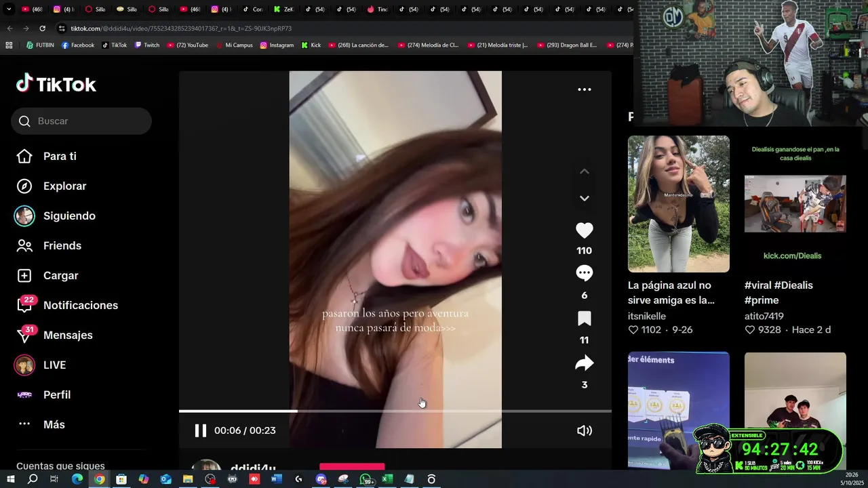Go to next video with down chevron
868x488 pixels.
pos(584,198)
